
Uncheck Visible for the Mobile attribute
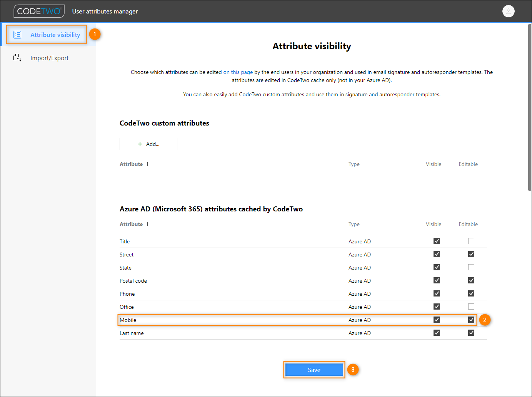click(437, 320)
